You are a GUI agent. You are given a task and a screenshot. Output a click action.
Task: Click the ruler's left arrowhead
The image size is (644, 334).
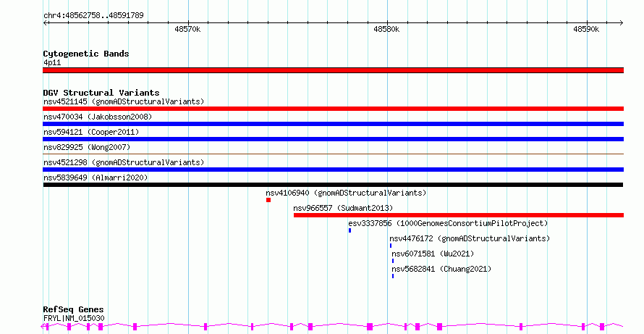click(x=45, y=23)
